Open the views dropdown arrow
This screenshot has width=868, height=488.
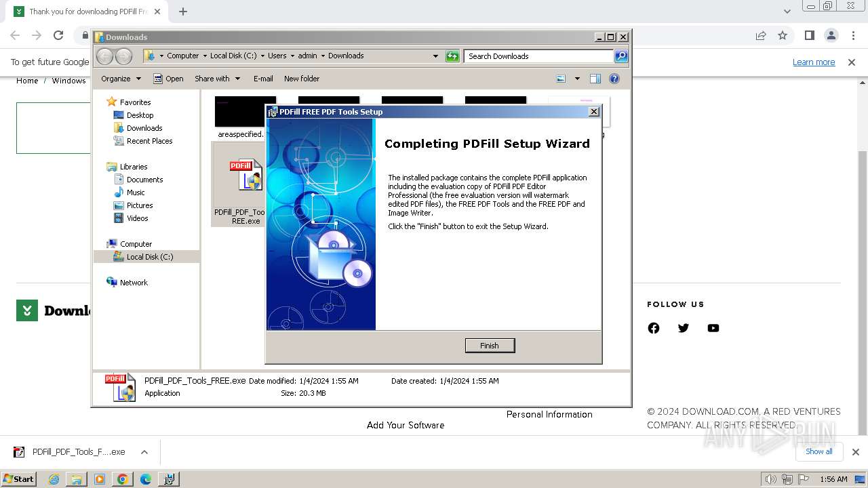pos(577,79)
